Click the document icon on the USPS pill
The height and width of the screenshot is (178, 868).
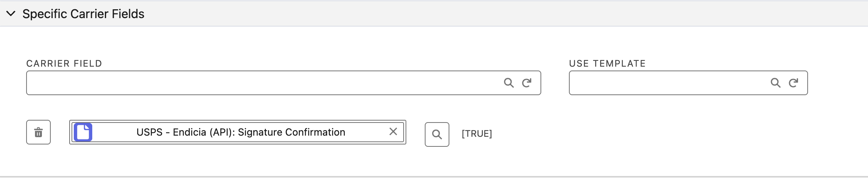[83, 132]
